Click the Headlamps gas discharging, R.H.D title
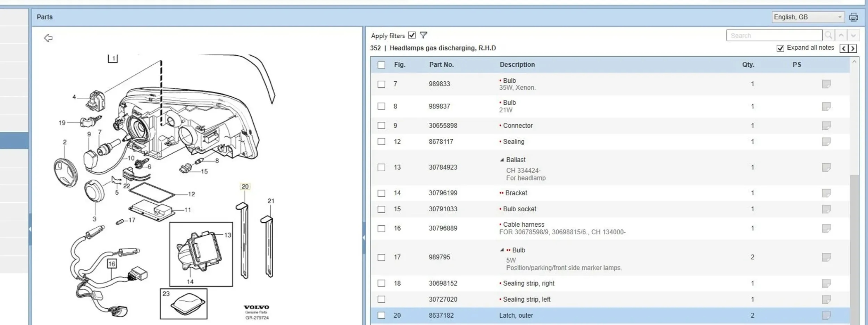This screenshot has height=325, width=868. (x=443, y=48)
